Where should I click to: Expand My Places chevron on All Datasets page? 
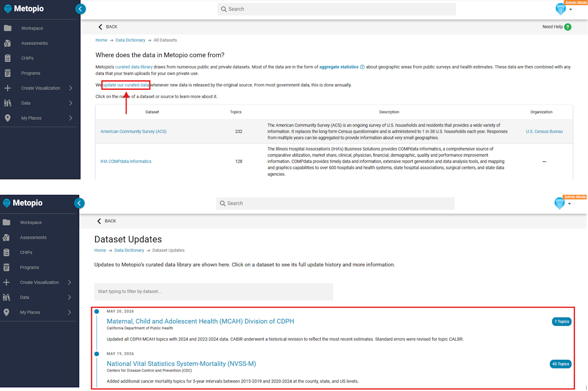coord(71,118)
